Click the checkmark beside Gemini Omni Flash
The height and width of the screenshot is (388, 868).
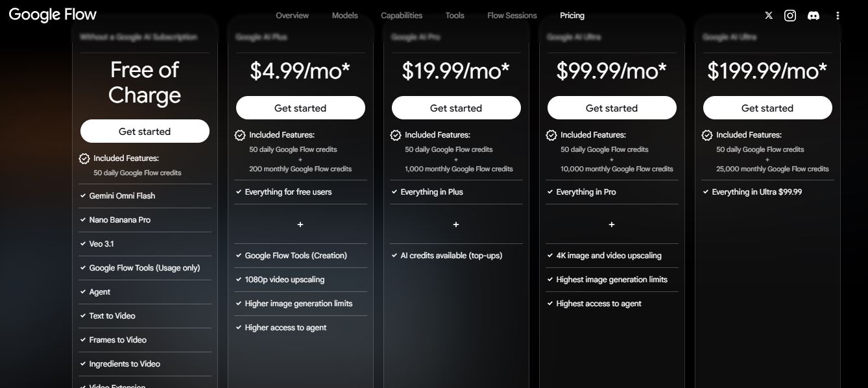(x=83, y=195)
